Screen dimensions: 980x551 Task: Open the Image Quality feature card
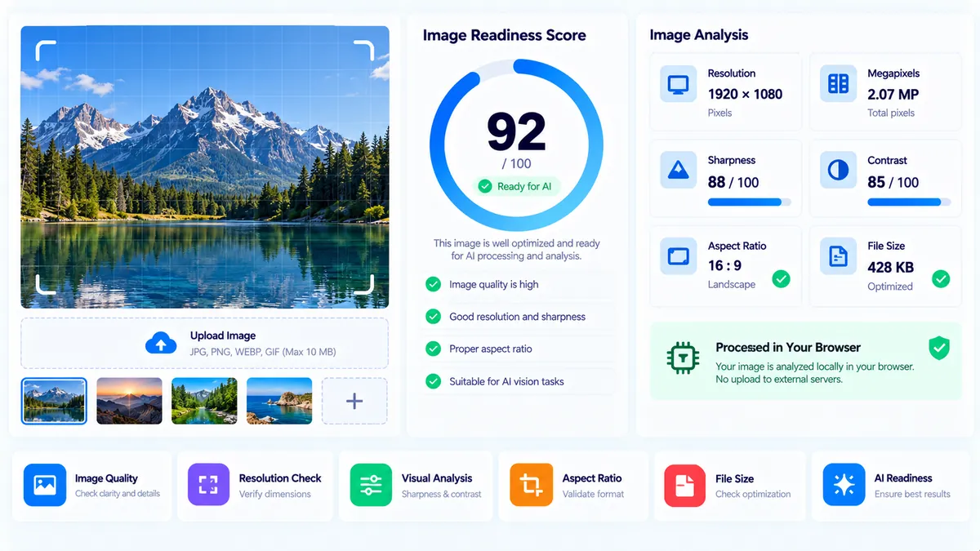pos(92,486)
